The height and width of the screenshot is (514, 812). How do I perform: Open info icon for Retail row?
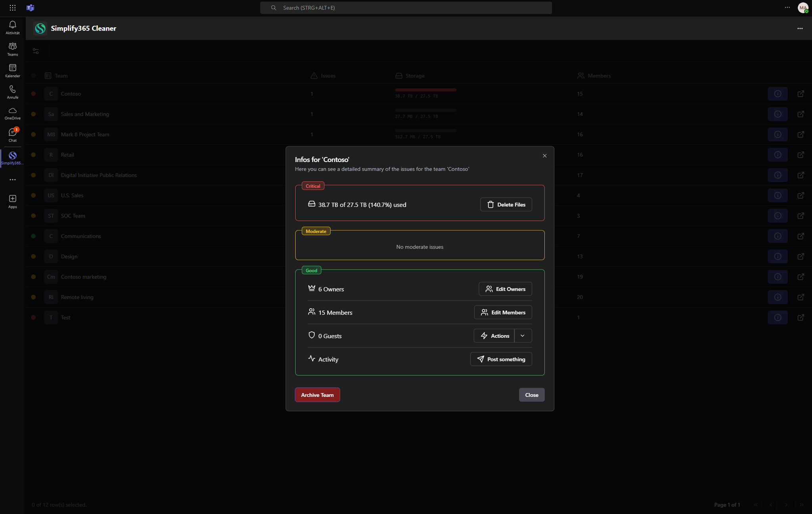[778, 155]
